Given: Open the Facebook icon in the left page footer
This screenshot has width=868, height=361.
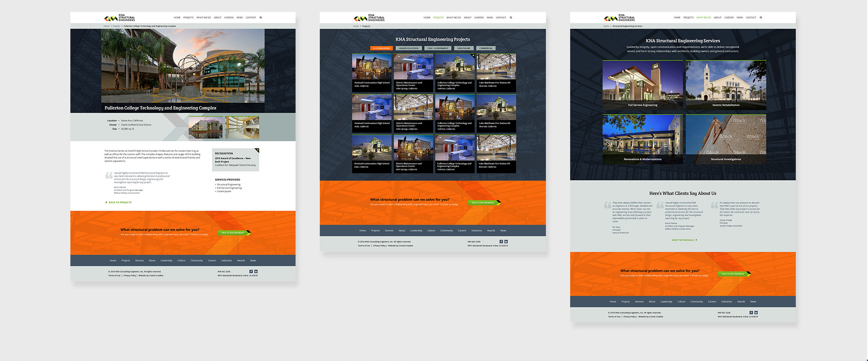Looking at the screenshot, I should coord(251,271).
